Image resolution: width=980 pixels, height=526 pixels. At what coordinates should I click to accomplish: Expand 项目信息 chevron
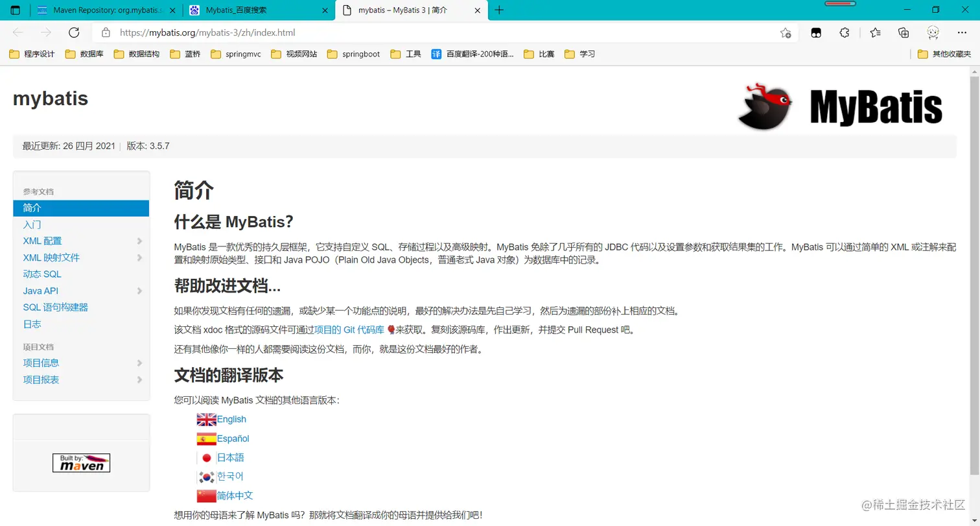click(139, 363)
